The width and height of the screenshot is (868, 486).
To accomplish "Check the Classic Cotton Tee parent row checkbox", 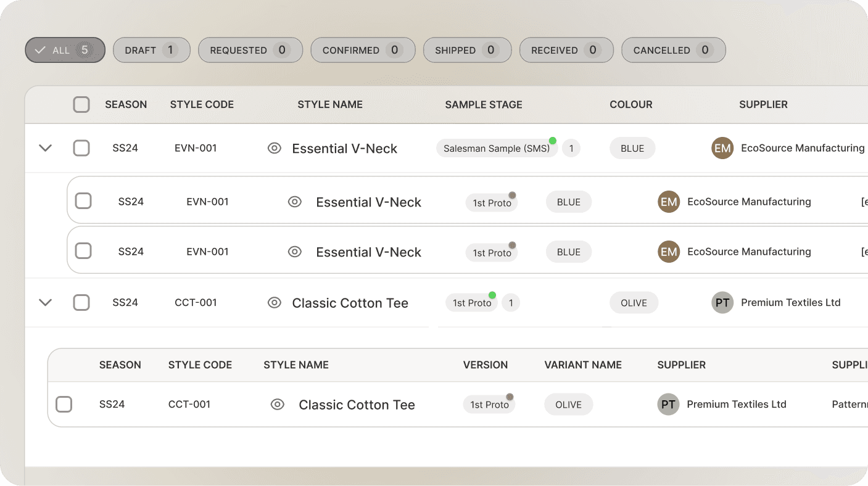I will (x=81, y=302).
